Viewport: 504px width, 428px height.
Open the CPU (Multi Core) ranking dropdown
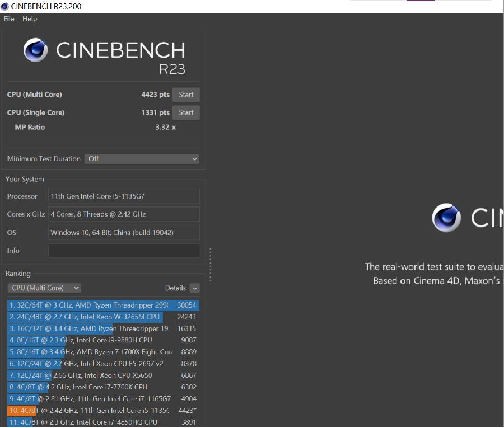(x=45, y=288)
